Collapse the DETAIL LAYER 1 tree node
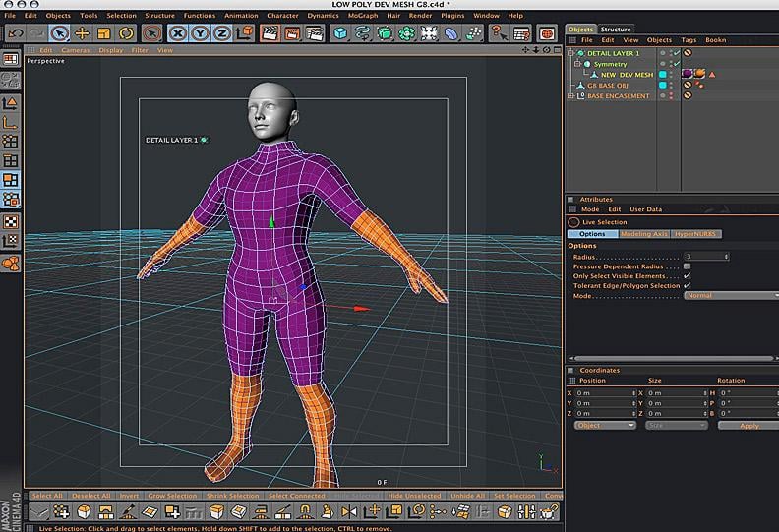 click(571, 53)
